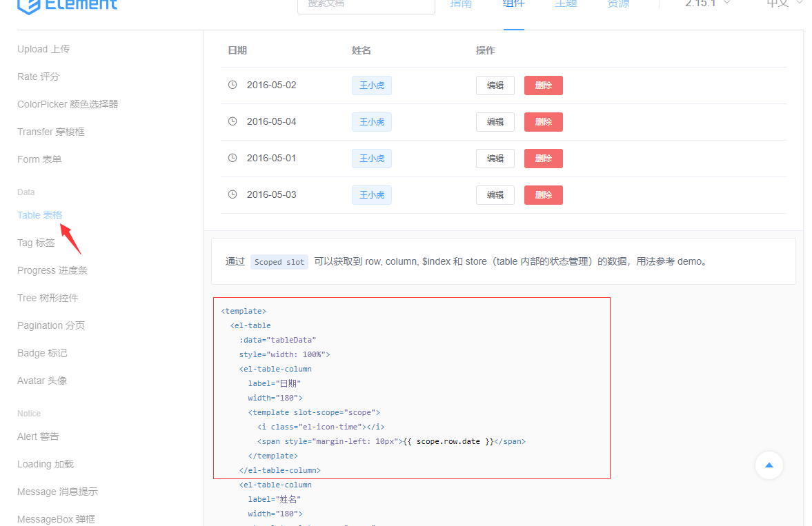The height and width of the screenshot is (526, 812).
Task: Click 编辑 in the 2016-05-03 row
Action: (x=495, y=194)
